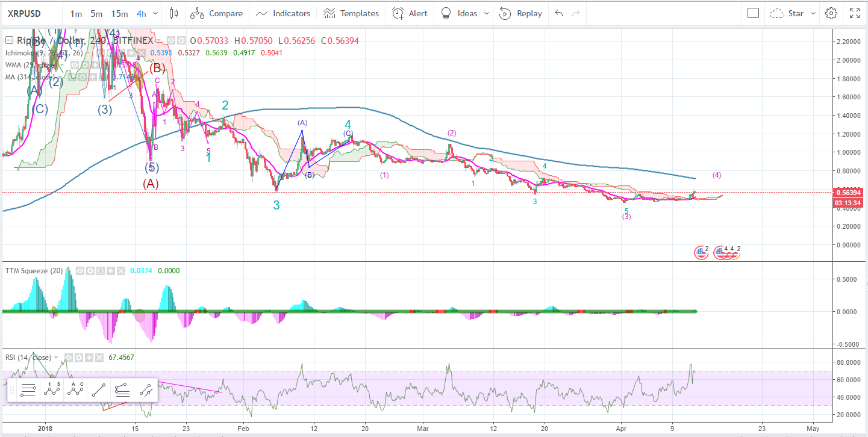Image resolution: width=868 pixels, height=437 pixels.
Task: Open WMA indicator settings gear
Action: pyautogui.click(x=85, y=65)
